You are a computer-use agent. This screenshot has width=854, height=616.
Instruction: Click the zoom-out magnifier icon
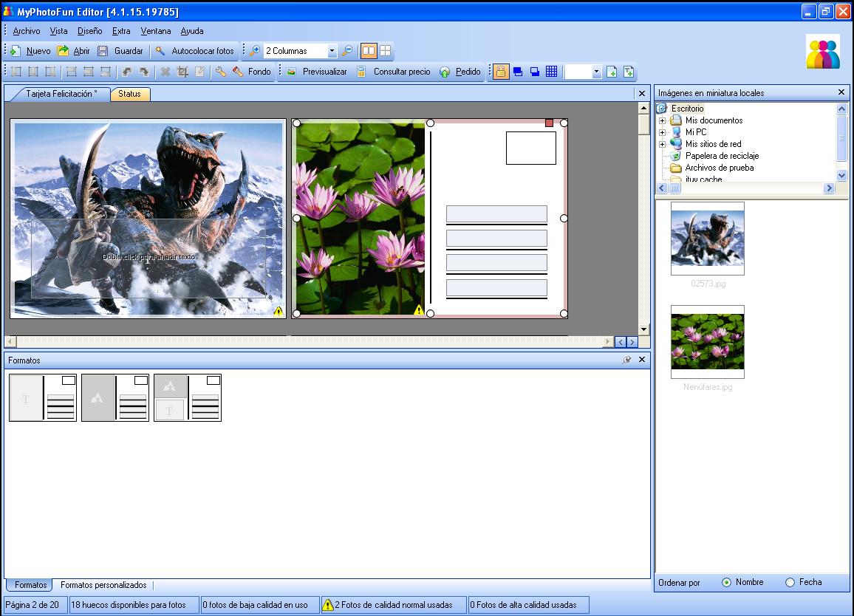[347, 51]
